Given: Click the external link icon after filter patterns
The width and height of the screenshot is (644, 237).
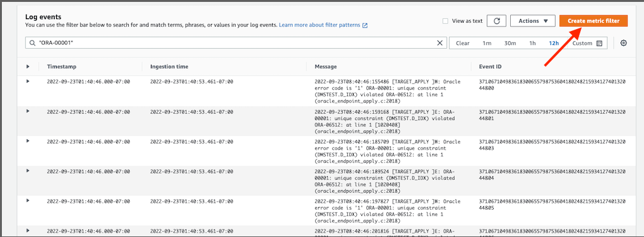Looking at the screenshot, I should tap(365, 25).
